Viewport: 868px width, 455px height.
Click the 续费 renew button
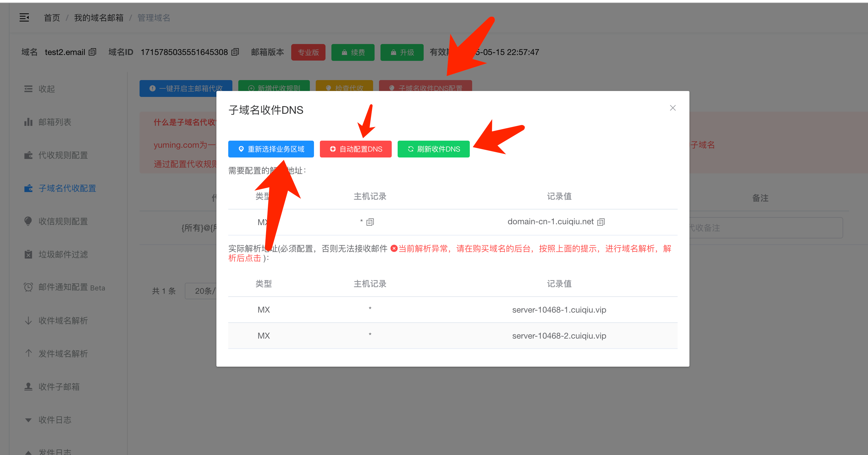point(353,52)
